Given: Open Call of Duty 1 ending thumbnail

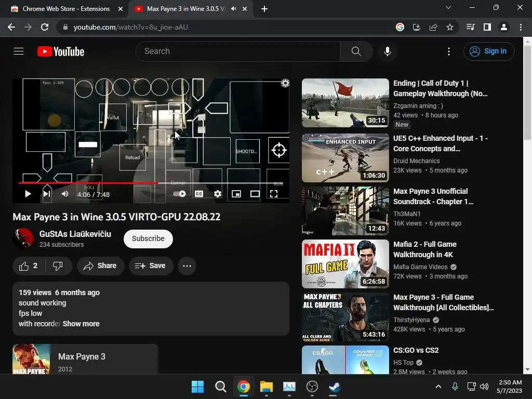Looking at the screenshot, I should 345,103.
